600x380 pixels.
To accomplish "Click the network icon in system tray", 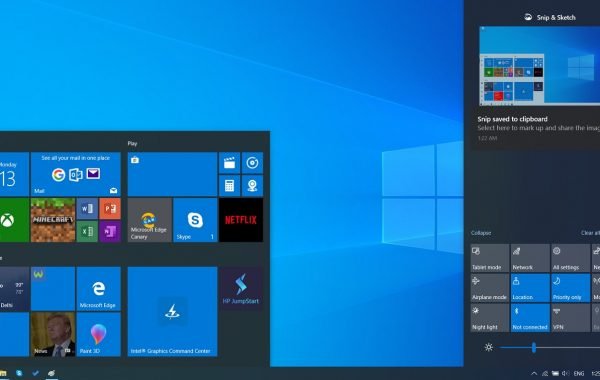I will point(545,373).
